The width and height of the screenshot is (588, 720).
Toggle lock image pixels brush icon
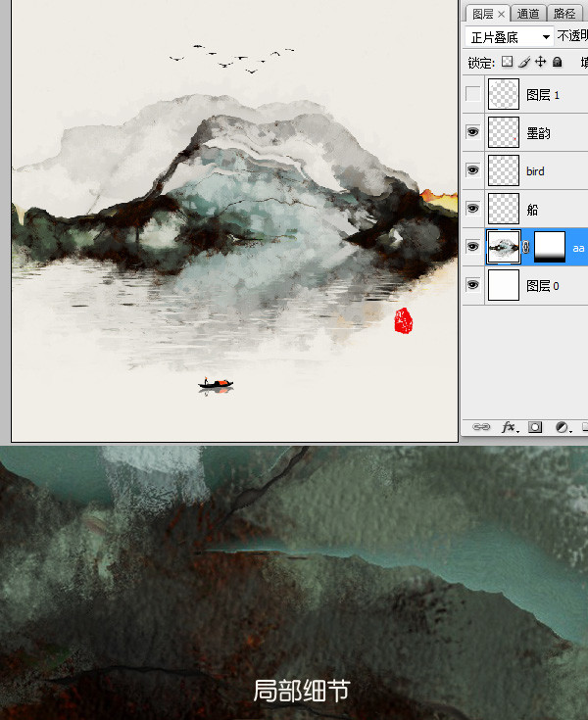[524, 62]
